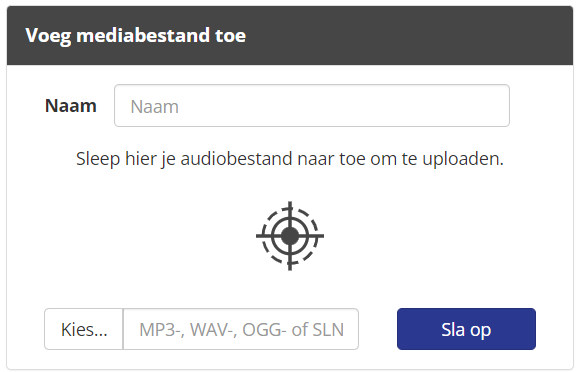576x372 pixels.
Task: Save the media file with Sla op
Action: (466, 329)
